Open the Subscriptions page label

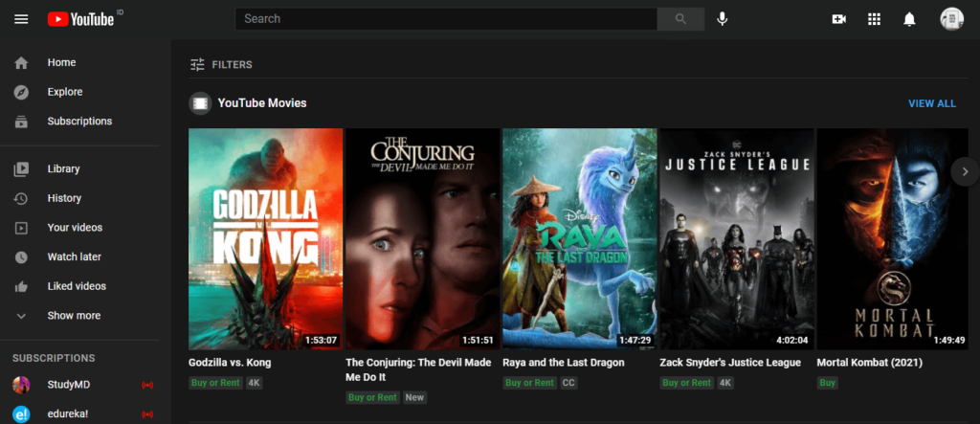coord(79,122)
